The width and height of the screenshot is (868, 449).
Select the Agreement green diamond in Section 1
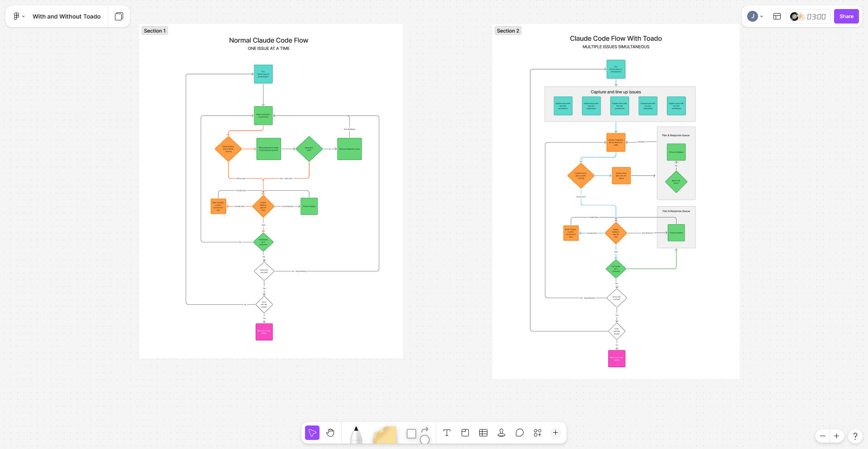pyautogui.click(x=309, y=149)
